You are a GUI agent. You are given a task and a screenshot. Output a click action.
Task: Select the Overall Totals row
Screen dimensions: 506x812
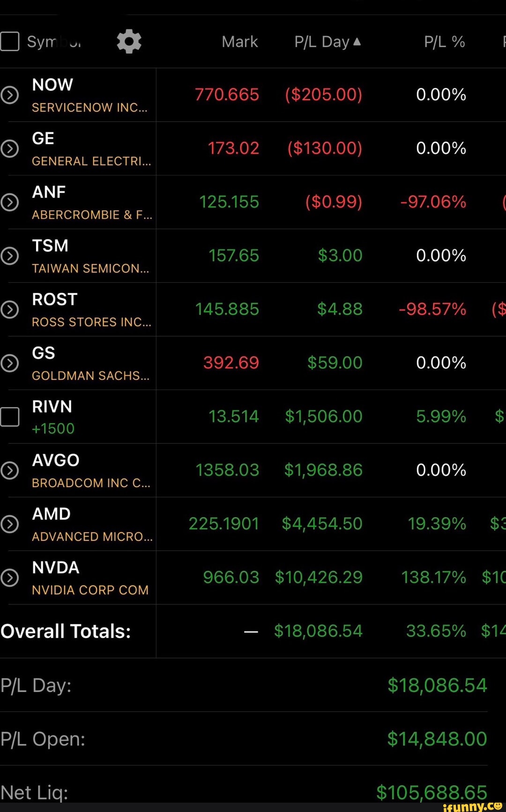tap(66, 631)
